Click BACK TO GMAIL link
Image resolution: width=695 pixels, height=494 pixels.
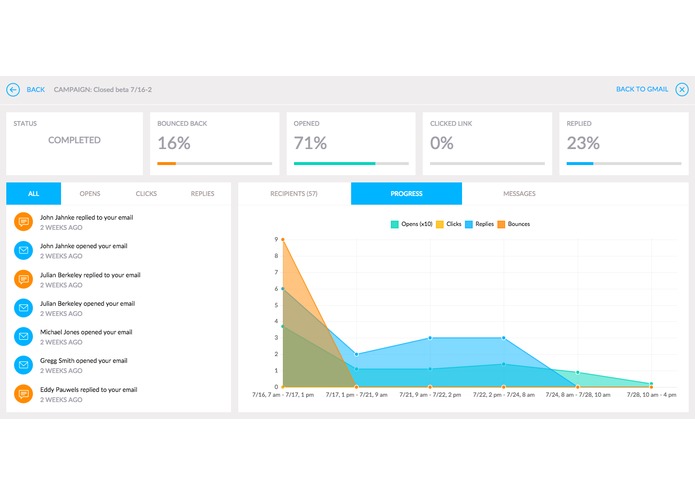pos(642,89)
